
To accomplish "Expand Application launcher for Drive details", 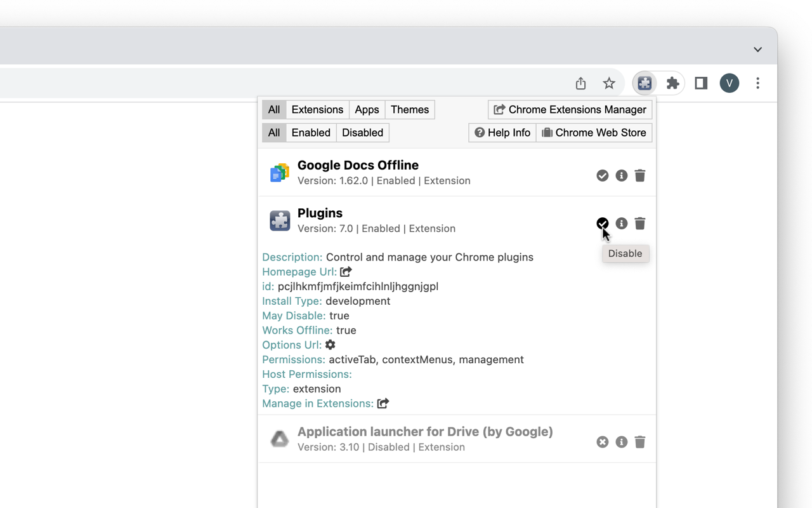I will (621, 442).
